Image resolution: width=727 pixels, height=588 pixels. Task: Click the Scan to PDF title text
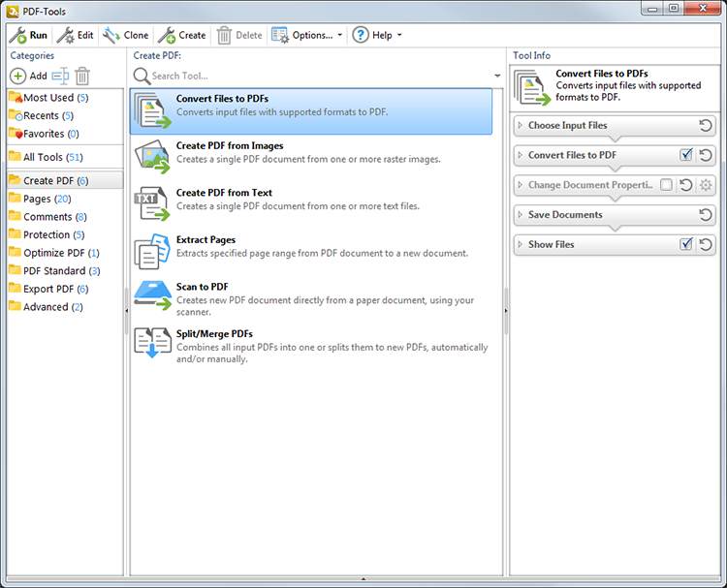click(x=203, y=287)
